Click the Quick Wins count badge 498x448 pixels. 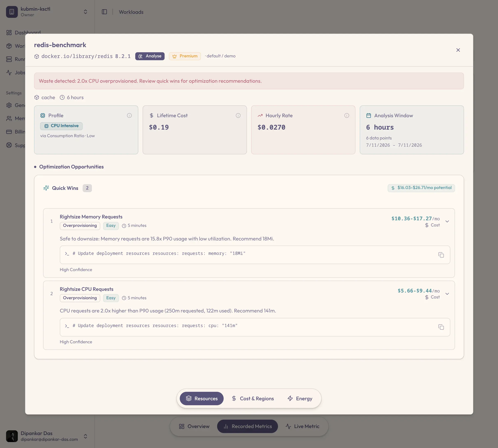(87, 188)
